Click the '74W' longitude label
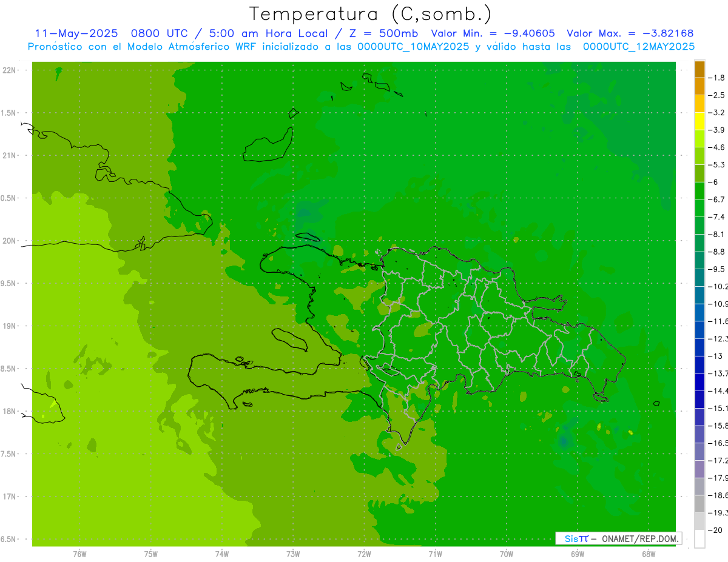The height and width of the screenshot is (562, 728). pos(222,554)
